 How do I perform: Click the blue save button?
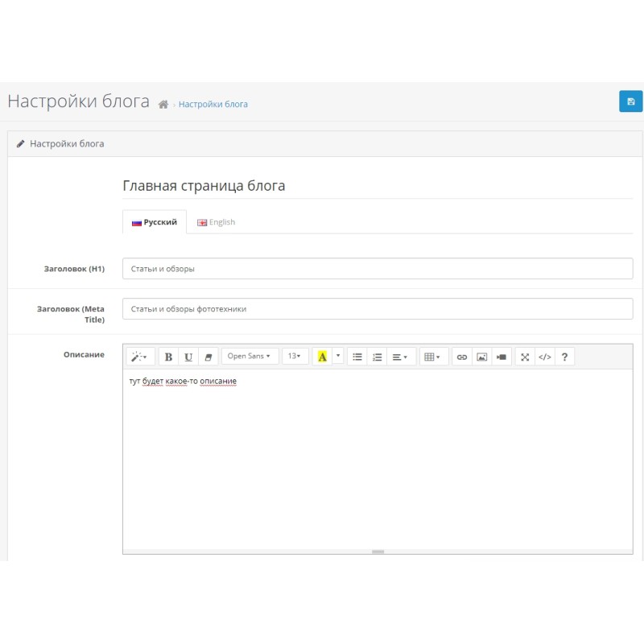point(630,101)
